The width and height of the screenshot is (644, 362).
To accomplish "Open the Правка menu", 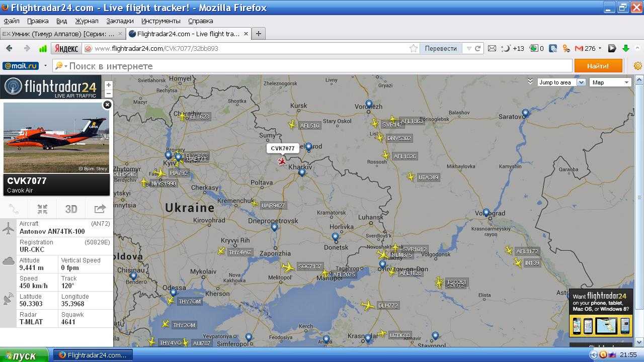I will click(x=38, y=21).
